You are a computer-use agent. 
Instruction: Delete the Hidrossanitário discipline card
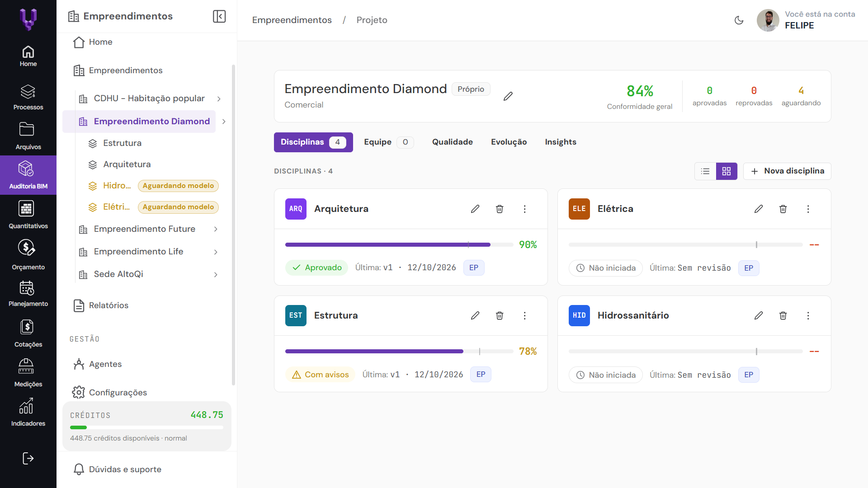click(x=783, y=315)
